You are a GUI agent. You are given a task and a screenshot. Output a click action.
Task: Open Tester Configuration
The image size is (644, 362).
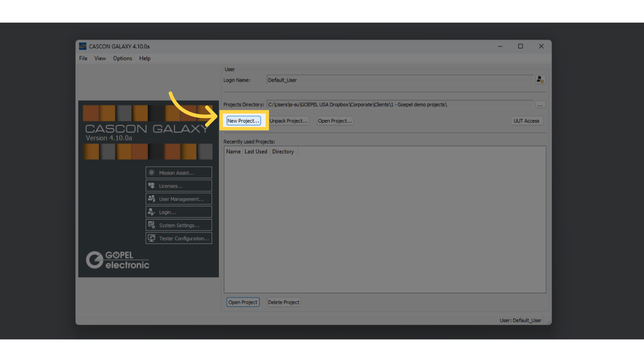[179, 238]
